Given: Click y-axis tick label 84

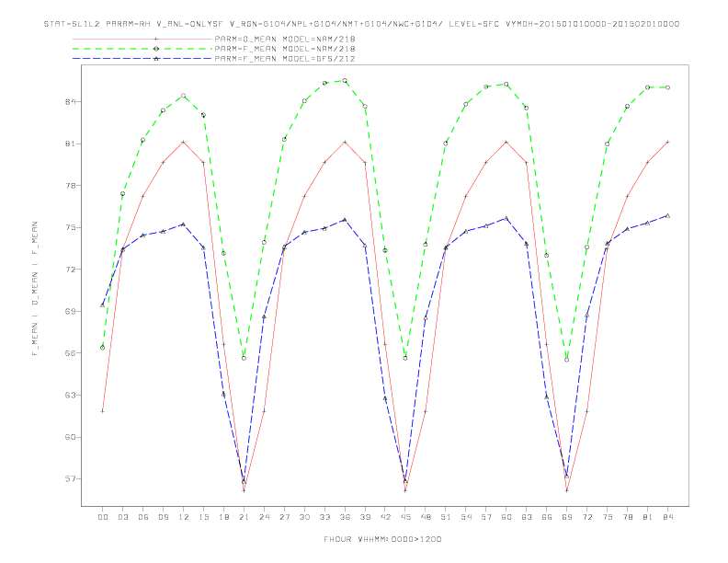Looking at the screenshot, I should pyautogui.click(x=71, y=102).
